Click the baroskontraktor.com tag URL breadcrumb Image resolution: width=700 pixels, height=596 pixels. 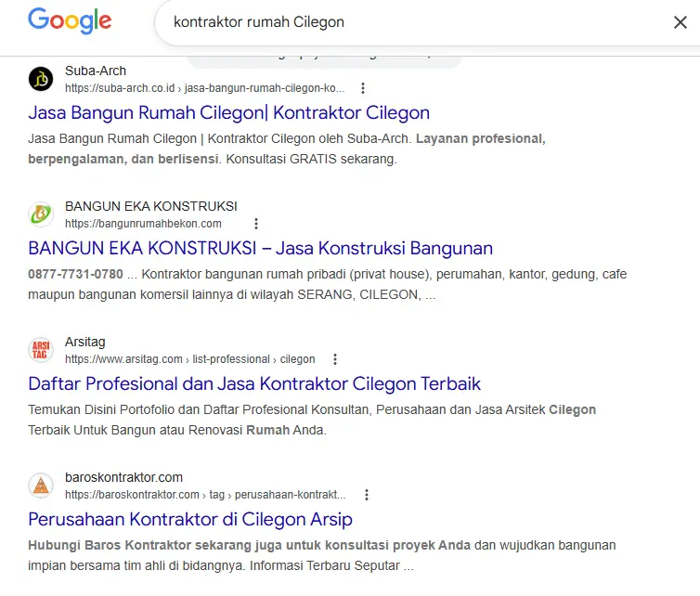click(205, 495)
